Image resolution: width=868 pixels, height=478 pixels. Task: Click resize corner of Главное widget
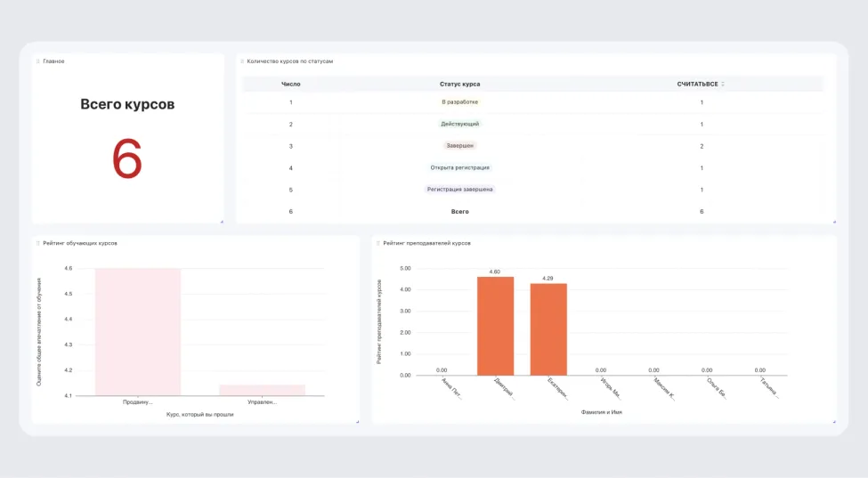[x=222, y=222]
